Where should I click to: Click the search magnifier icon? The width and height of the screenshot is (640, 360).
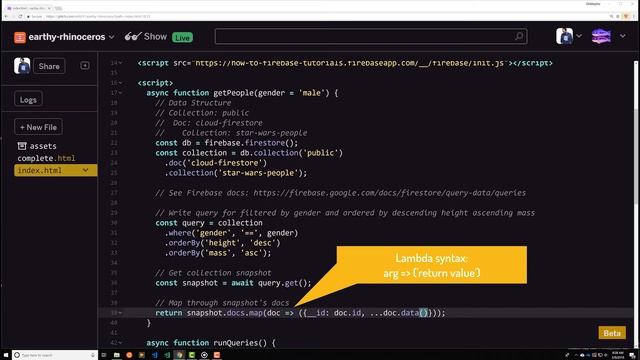[x=518, y=36]
